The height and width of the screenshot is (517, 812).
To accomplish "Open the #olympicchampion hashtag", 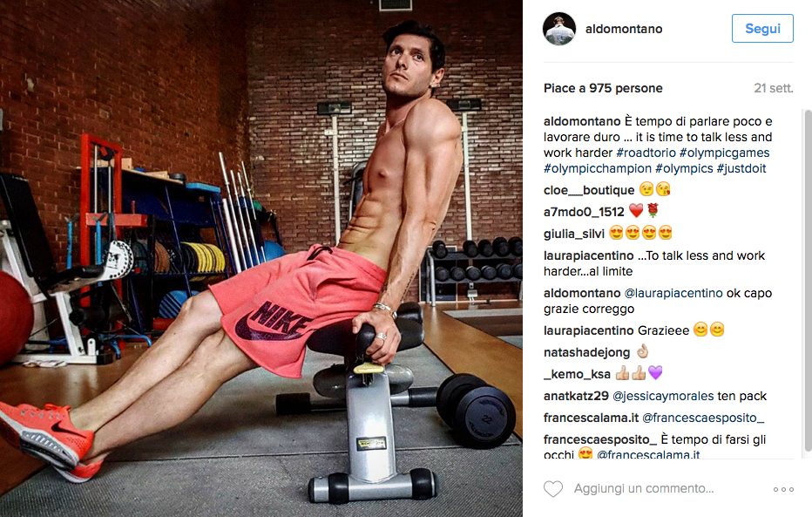I will (x=597, y=168).
